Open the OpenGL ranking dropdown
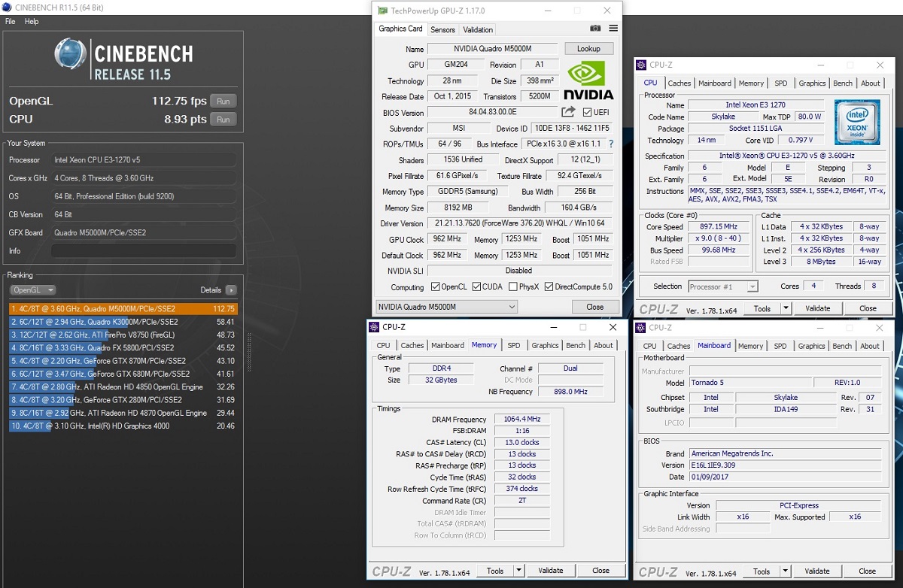 [x=33, y=290]
